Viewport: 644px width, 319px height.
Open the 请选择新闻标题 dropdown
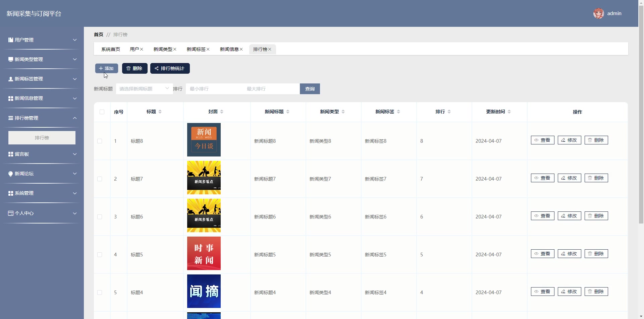coord(145,89)
